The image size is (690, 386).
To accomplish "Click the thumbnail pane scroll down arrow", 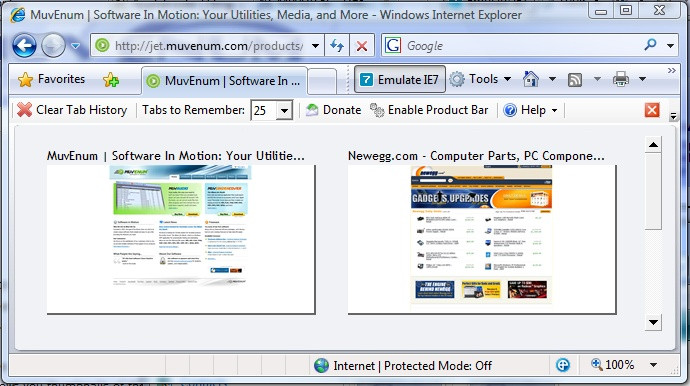I will 653,322.
